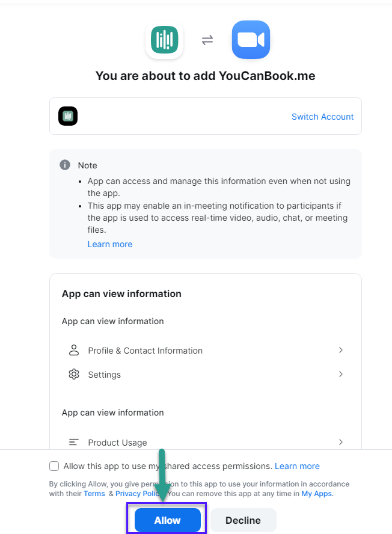
Task: Open the My Apps link
Action: coord(316,493)
